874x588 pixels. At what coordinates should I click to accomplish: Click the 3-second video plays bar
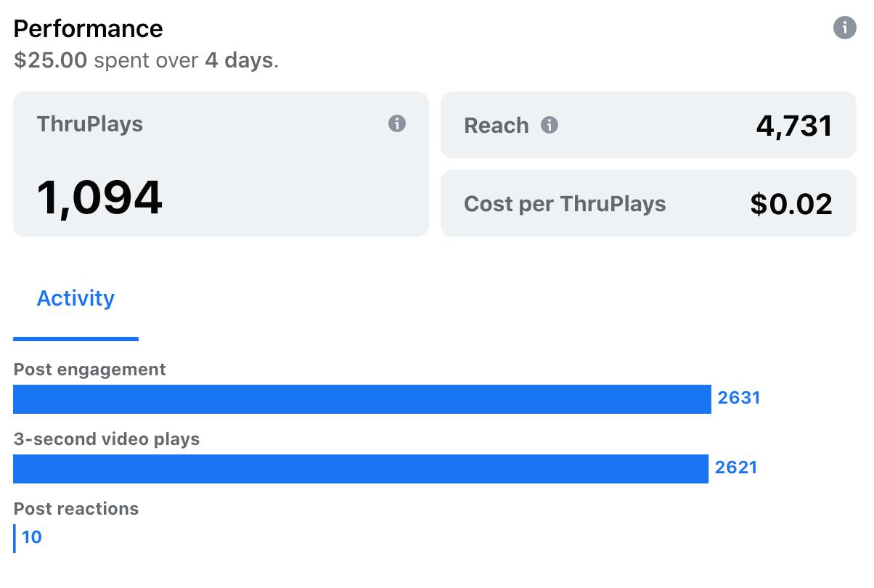361,468
